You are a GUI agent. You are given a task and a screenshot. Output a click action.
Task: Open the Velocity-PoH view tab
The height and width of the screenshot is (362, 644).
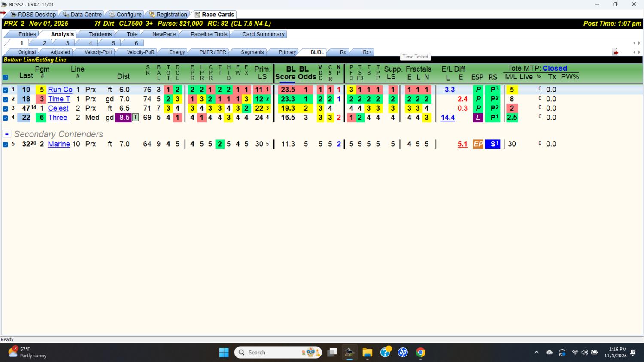pos(98,52)
